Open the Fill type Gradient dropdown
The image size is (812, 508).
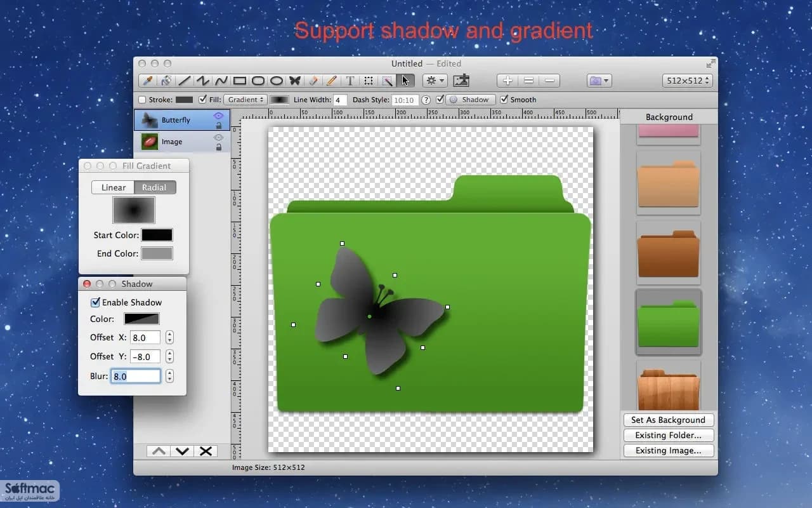click(246, 100)
